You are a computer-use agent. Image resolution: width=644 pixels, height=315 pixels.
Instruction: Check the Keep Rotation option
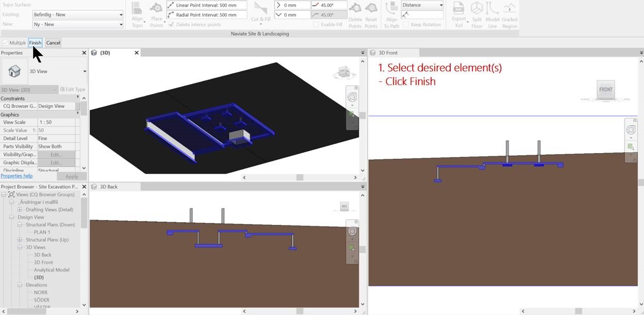click(x=407, y=24)
